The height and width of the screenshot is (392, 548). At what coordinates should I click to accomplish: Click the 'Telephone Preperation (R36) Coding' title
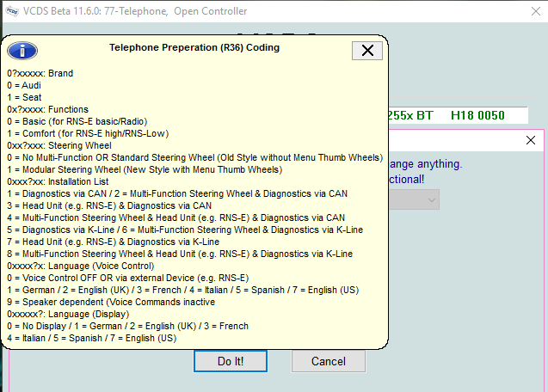click(x=194, y=47)
